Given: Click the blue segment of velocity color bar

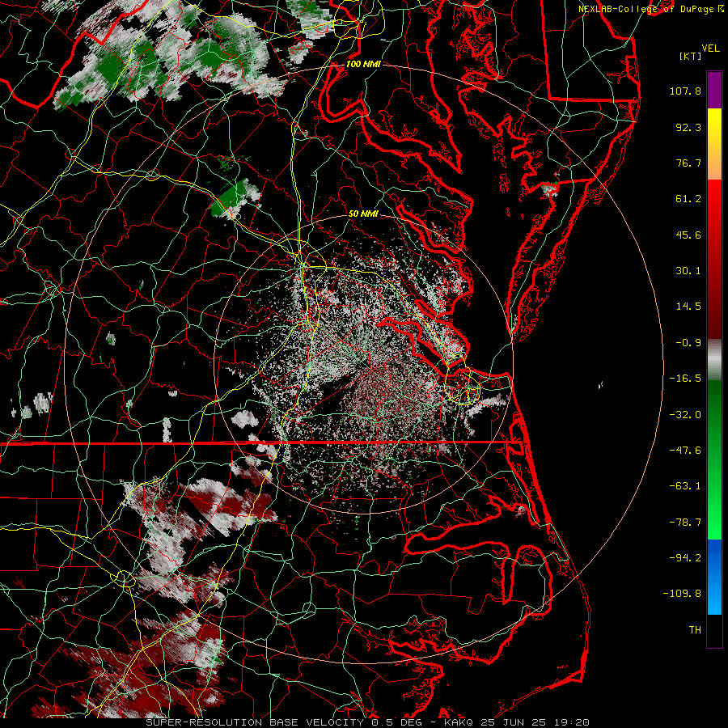Looking at the screenshot, I should (714, 577).
